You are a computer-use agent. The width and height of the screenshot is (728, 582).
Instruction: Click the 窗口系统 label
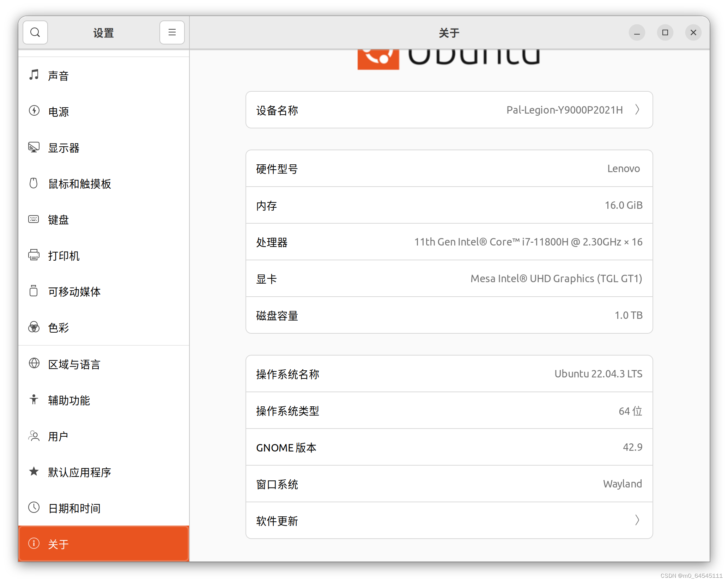pyautogui.click(x=277, y=484)
